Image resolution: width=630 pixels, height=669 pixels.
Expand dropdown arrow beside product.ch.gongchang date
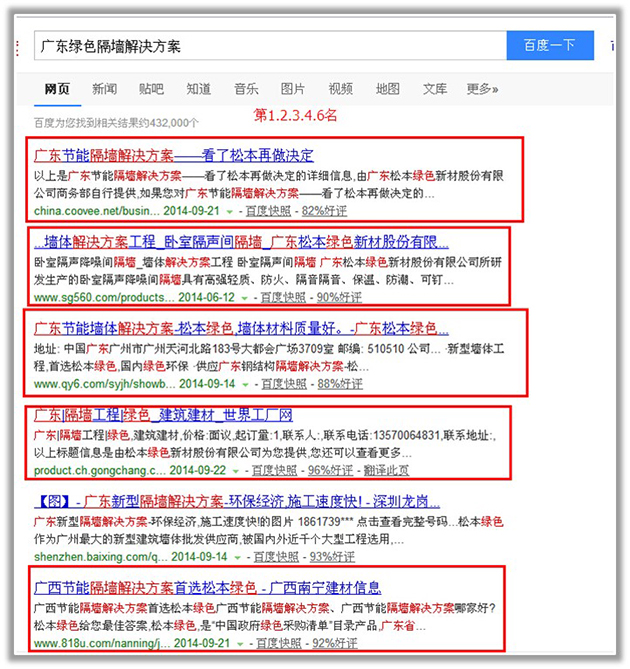pyautogui.click(x=236, y=471)
